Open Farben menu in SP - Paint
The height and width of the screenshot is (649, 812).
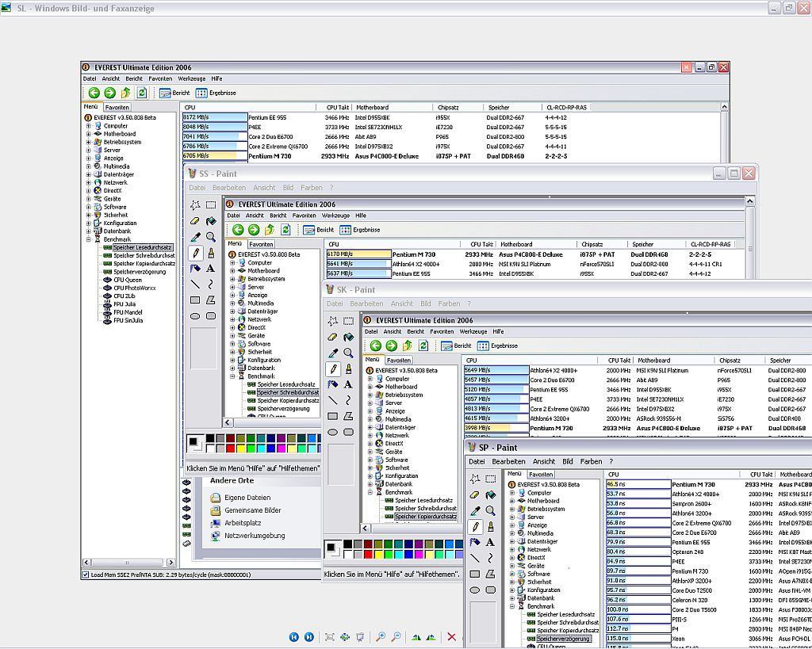(591, 462)
